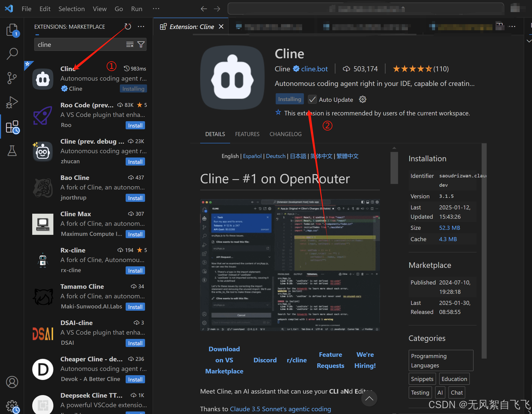Image resolution: width=532 pixels, height=414 pixels.
Task: Install the Roo Code extension
Action: pyautogui.click(x=135, y=125)
